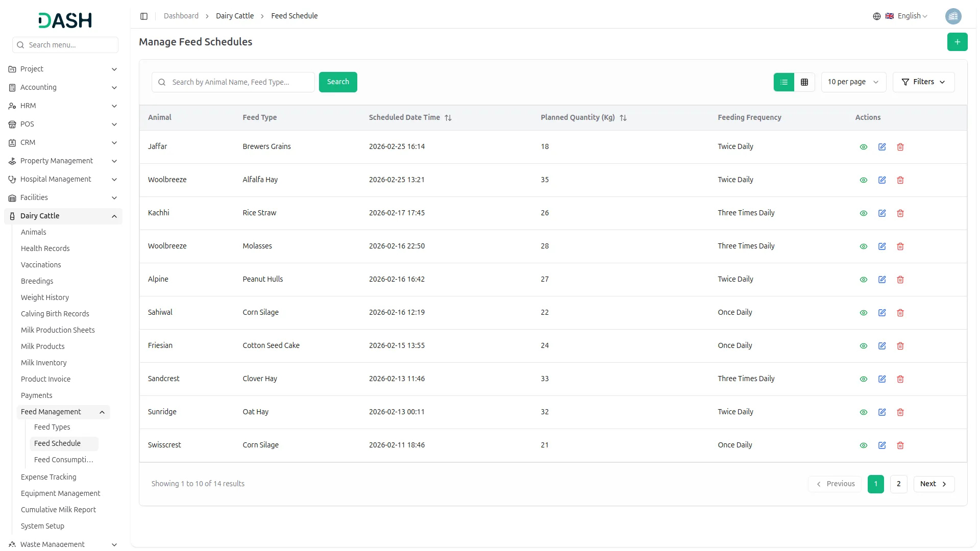Open Dashboard breadcrumb link
Image resolution: width=980 pixels, height=551 pixels.
coord(181,16)
